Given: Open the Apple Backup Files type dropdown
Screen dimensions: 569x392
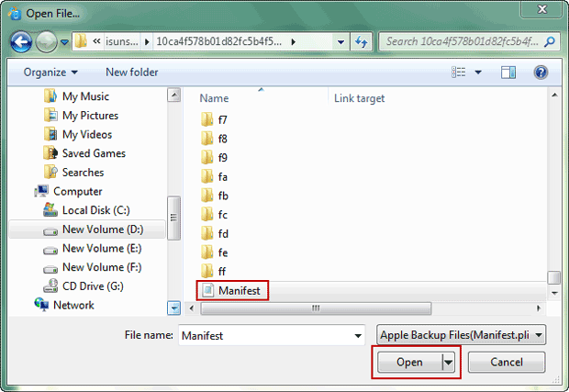Looking at the screenshot, I should [x=461, y=335].
